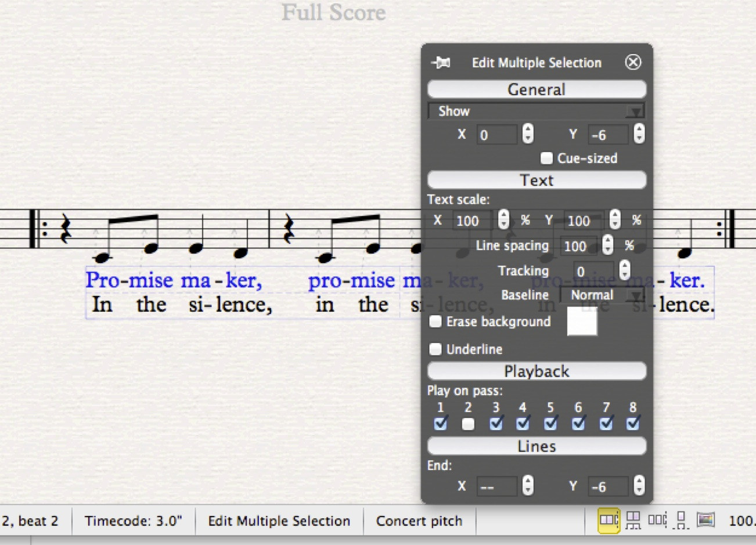The image size is (756, 545).
Task: Check Play on pass 2
Action: (x=468, y=424)
